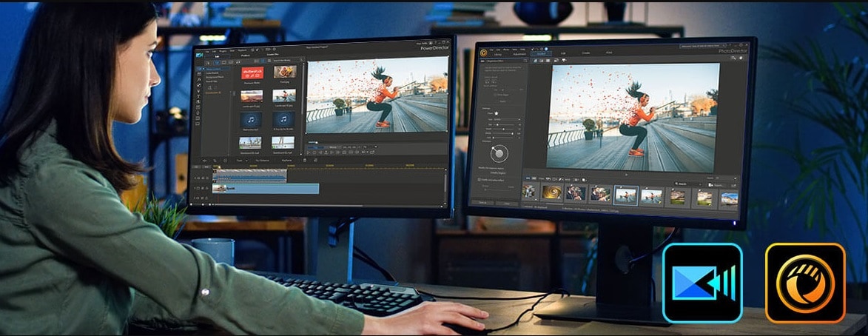Click the Stop button under the PowerDirector preview
This screenshot has height=336, width=868.
[x=314, y=152]
